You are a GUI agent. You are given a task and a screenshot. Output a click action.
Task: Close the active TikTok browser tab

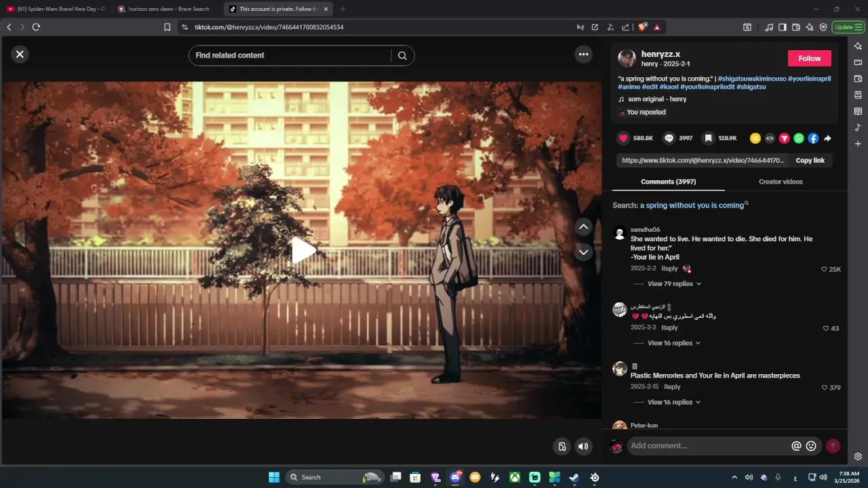[325, 9]
